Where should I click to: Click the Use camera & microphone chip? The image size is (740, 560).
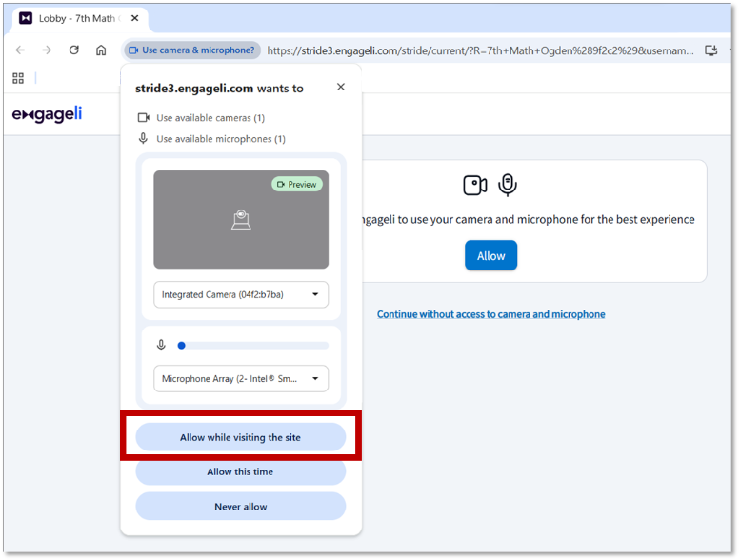coord(192,50)
